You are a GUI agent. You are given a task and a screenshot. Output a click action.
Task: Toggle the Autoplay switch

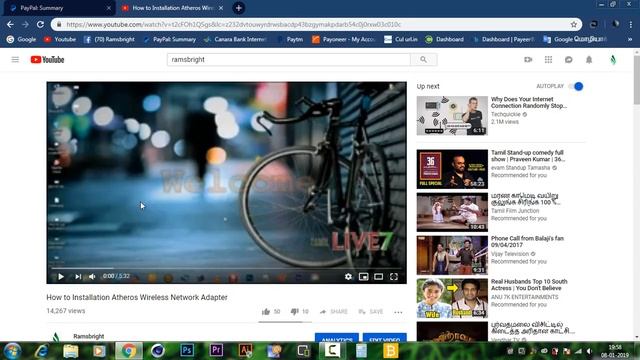click(x=576, y=86)
